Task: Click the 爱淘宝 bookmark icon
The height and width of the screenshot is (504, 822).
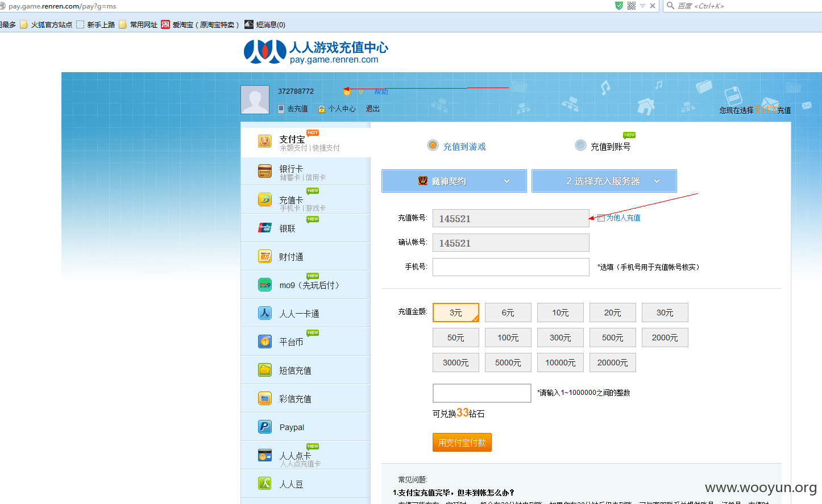Action: (x=165, y=24)
